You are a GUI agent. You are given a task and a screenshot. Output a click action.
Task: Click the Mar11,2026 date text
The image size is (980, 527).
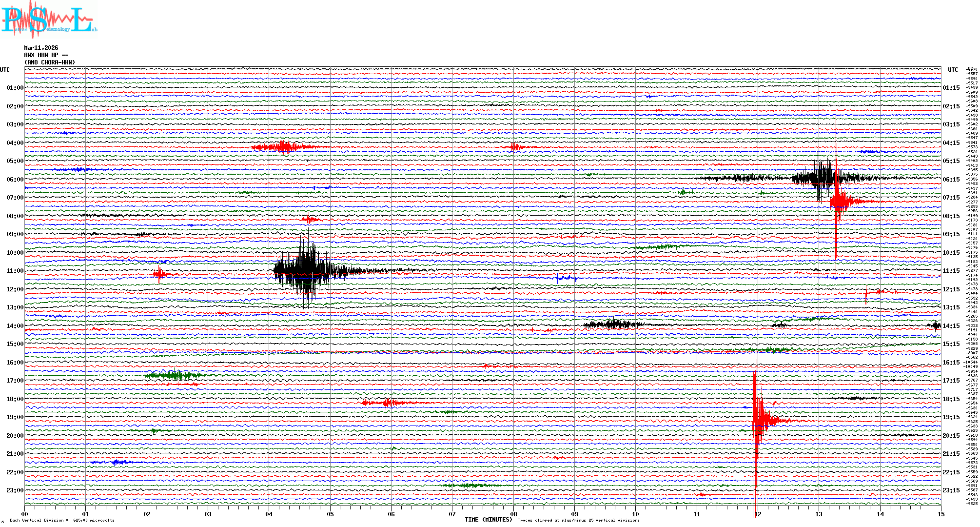[41, 48]
